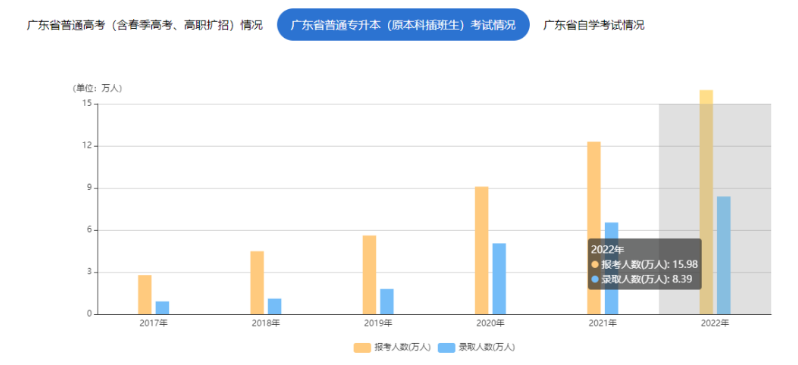Open 广东省自学考试情况 tab

click(x=593, y=25)
